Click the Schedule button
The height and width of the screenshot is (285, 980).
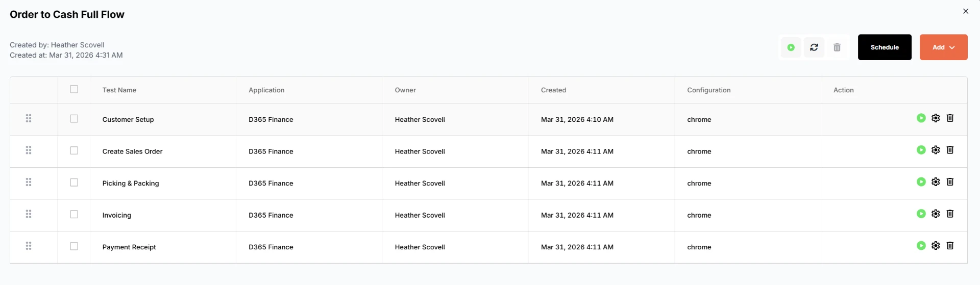point(885,47)
